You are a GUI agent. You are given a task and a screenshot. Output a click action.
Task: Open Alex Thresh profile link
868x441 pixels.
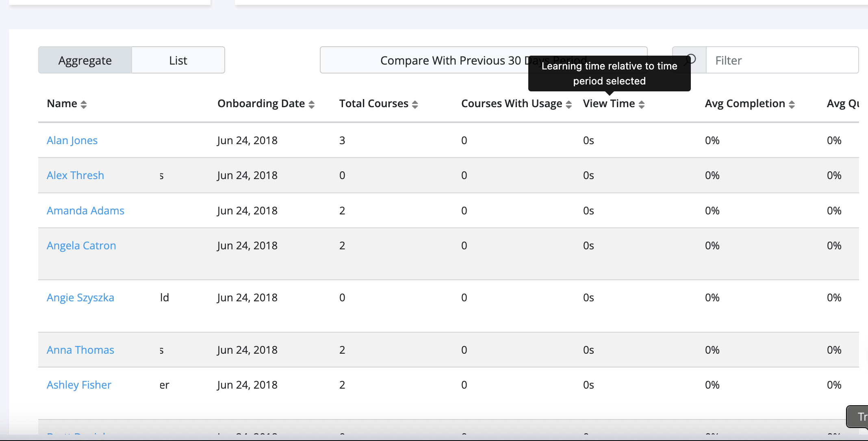75,175
